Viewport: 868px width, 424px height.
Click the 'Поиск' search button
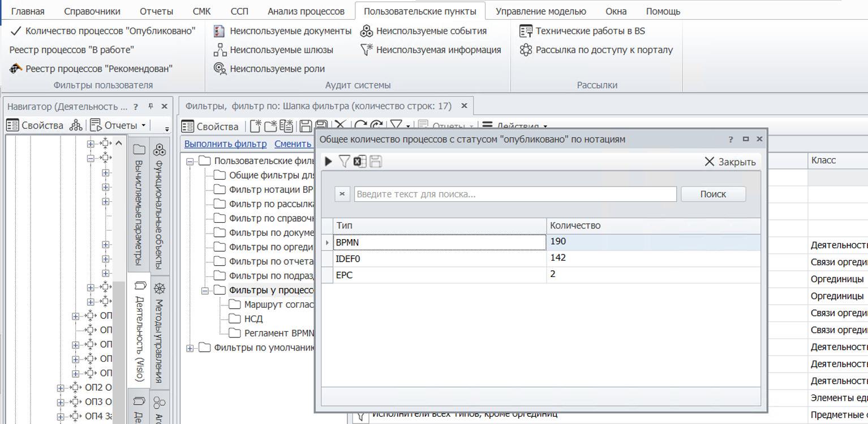(x=713, y=194)
